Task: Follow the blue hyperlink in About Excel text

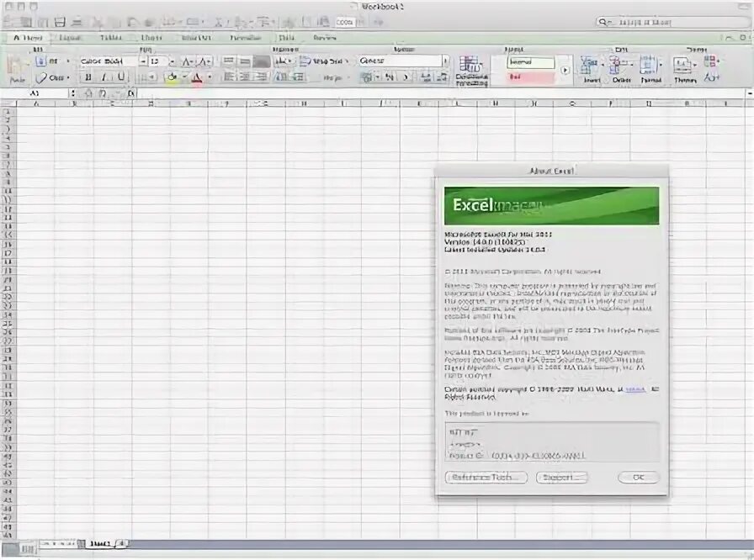Action: click(635, 389)
